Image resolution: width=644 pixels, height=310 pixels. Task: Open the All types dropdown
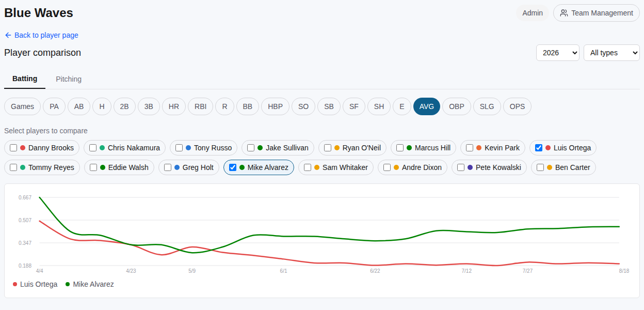611,53
